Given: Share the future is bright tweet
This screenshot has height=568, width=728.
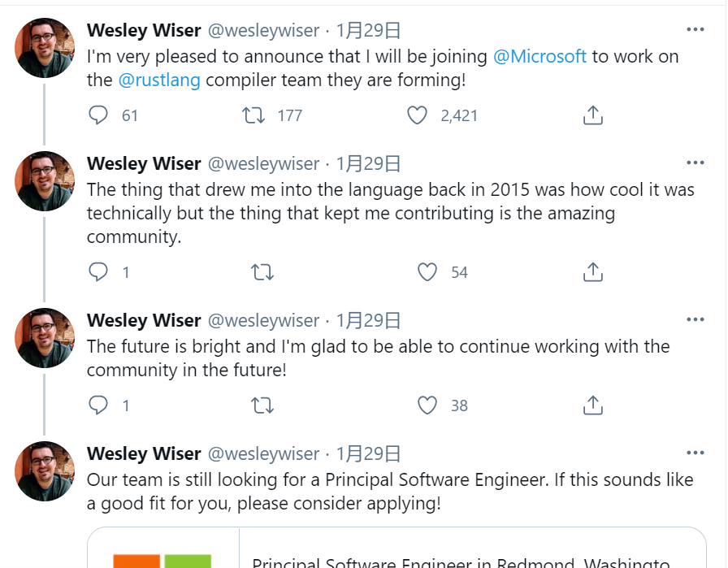Looking at the screenshot, I should click(592, 405).
